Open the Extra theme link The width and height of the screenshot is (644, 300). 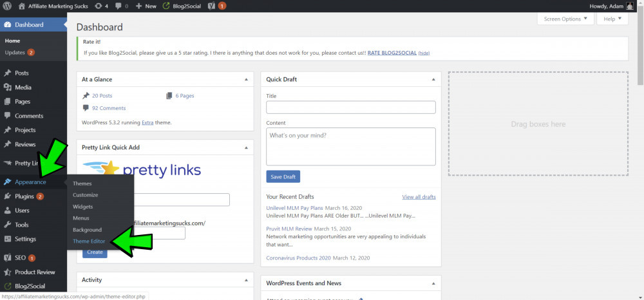[148, 122]
